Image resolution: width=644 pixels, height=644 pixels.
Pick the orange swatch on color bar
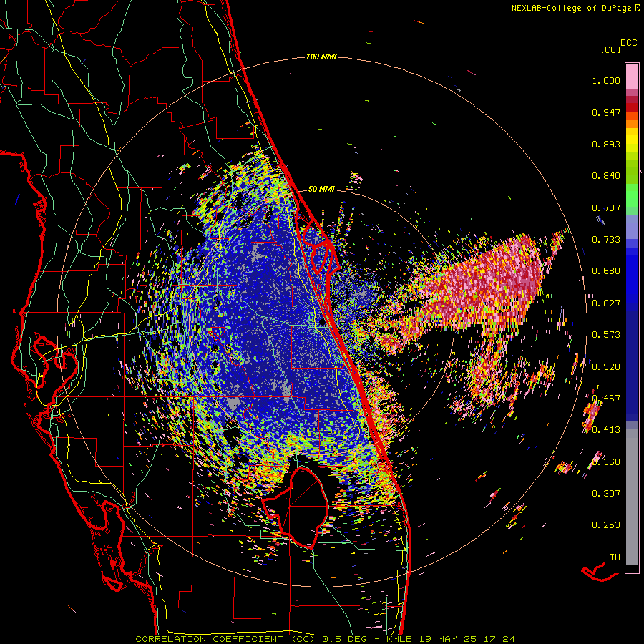tap(632, 124)
